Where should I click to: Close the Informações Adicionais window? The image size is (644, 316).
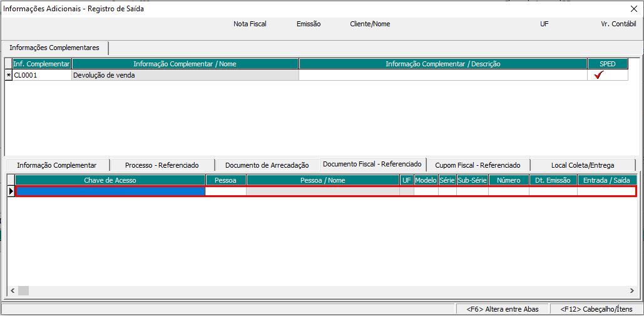tap(634, 9)
